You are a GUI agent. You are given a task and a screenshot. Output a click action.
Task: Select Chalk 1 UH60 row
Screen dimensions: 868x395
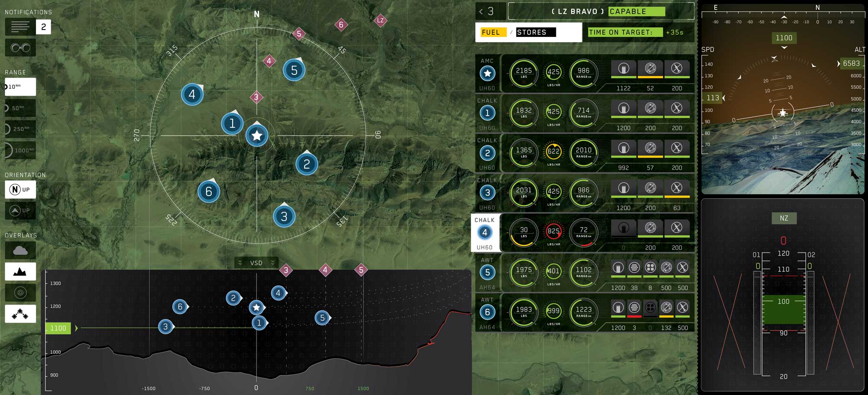pos(585,113)
